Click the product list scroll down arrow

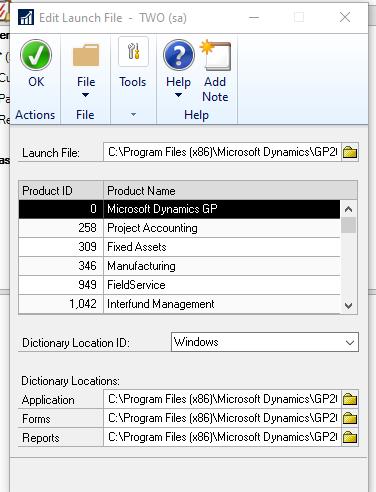[349, 305]
